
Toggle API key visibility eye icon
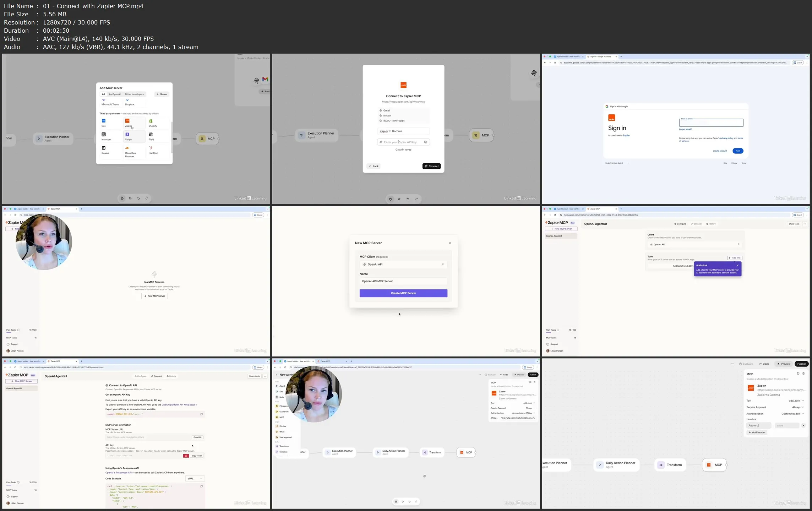click(x=425, y=142)
